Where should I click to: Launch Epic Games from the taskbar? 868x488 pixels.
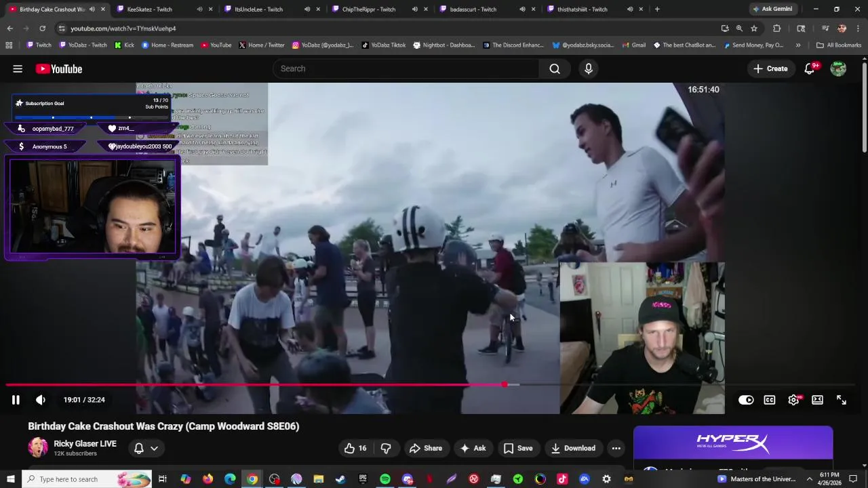coord(363,479)
